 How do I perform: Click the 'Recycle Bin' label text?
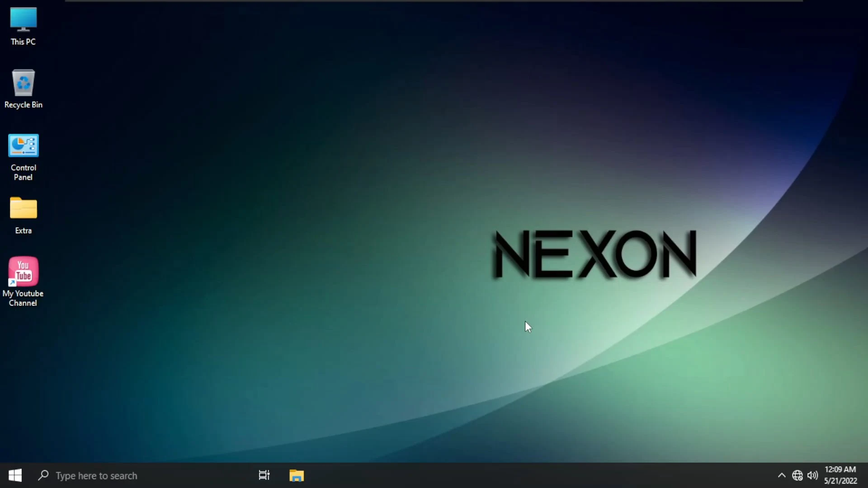pyautogui.click(x=23, y=105)
